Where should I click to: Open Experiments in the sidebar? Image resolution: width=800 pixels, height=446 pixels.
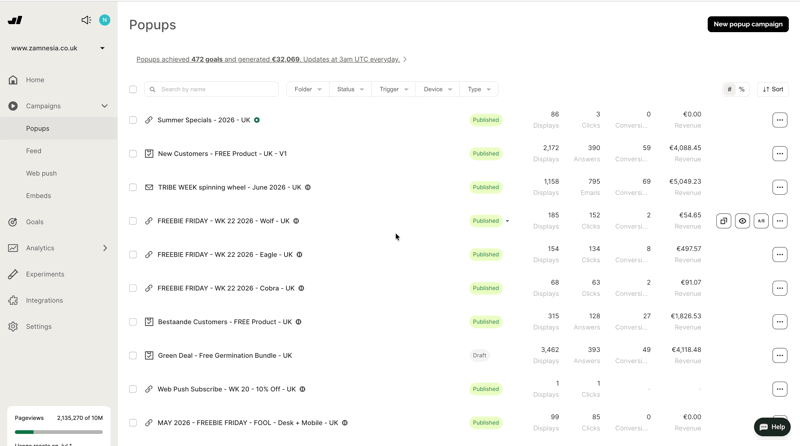[x=45, y=274]
